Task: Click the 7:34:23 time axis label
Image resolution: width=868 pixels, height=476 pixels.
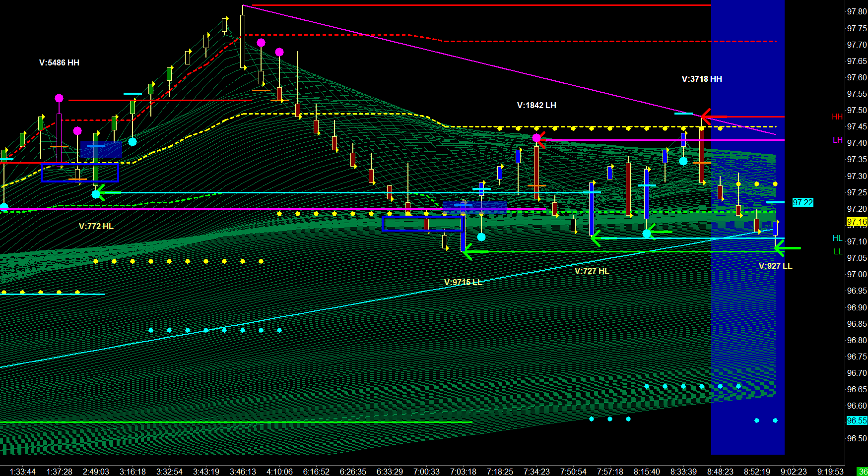Action: pyautogui.click(x=537, y=472)
